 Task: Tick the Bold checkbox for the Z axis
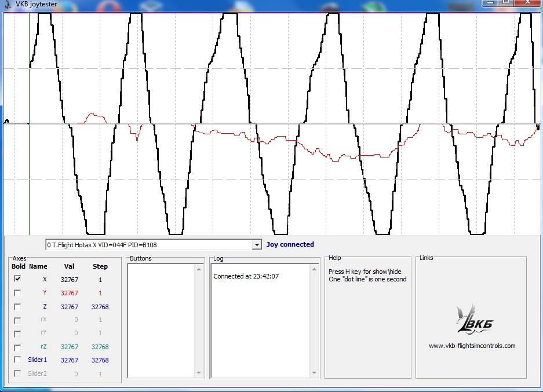point(17,307)
